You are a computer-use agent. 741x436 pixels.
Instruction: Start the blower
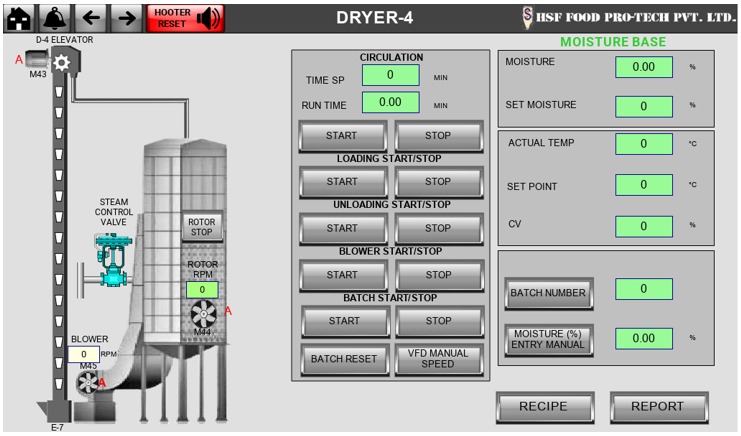point(342,274)
